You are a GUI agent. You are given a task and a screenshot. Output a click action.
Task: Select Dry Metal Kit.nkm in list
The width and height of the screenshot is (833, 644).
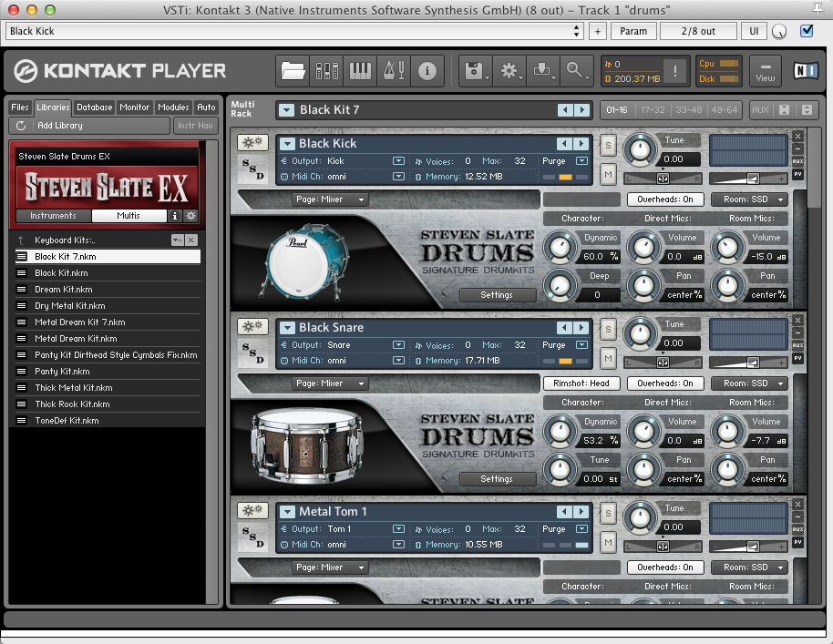108,306
